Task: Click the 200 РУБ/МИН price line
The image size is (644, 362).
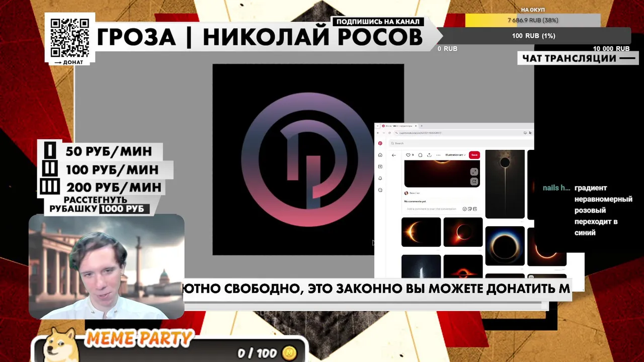Action: tap(113, 187)
